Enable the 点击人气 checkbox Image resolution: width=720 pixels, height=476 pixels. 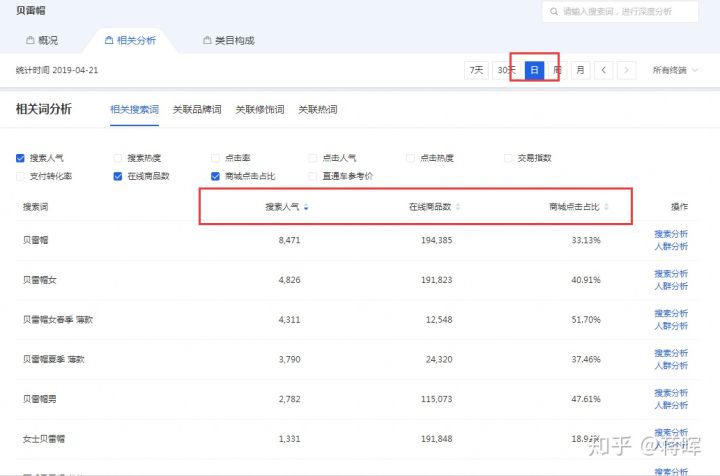(x=313, y=158)
